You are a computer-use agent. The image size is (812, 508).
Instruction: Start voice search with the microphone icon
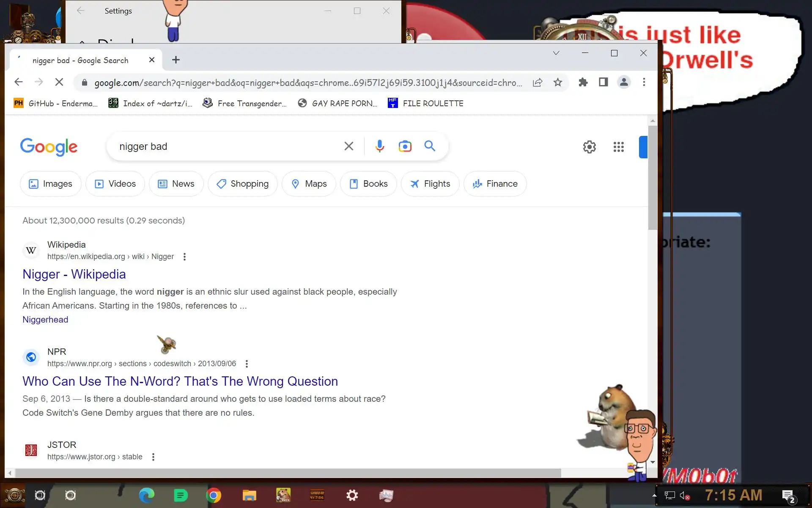(379, 146)
